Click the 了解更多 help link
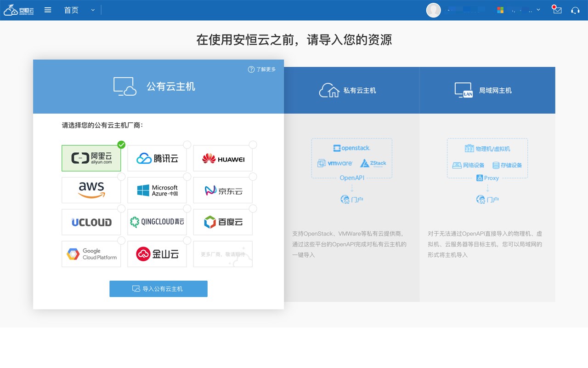 pos(266,69)
